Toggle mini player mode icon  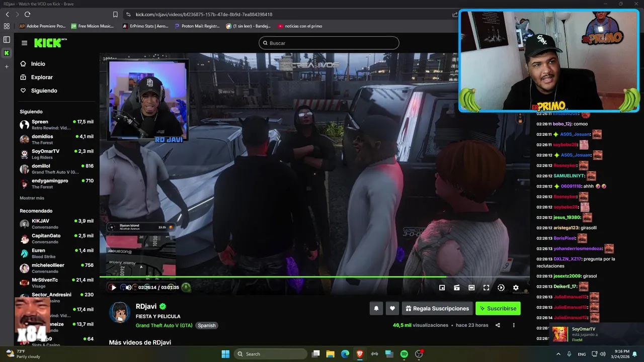tap(442, 288)
